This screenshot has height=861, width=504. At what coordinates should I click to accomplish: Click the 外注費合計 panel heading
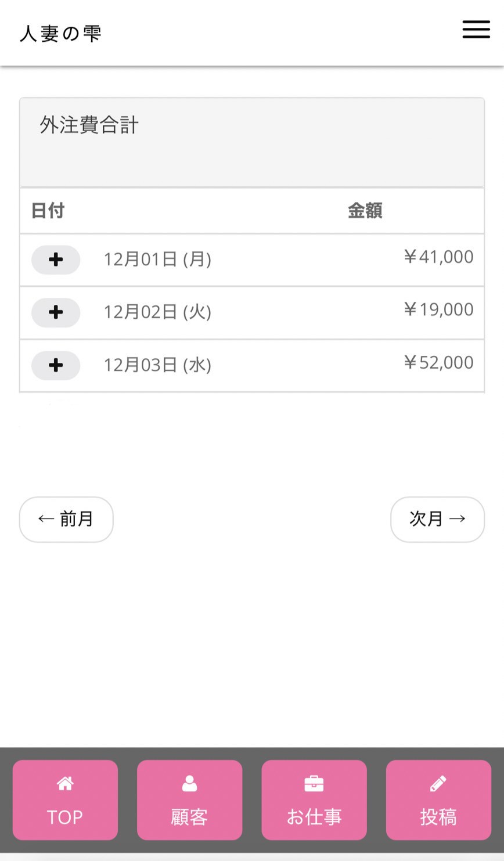[89, 125]
